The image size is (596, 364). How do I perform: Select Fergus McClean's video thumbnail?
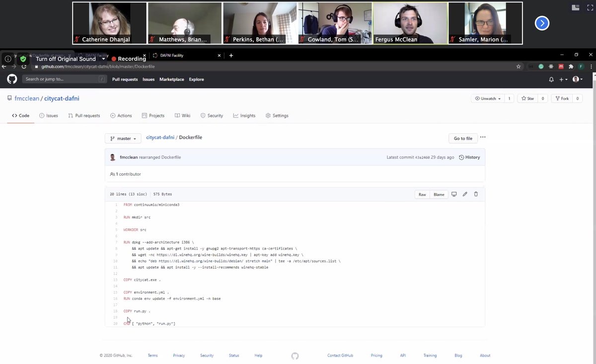pos(410,23)
